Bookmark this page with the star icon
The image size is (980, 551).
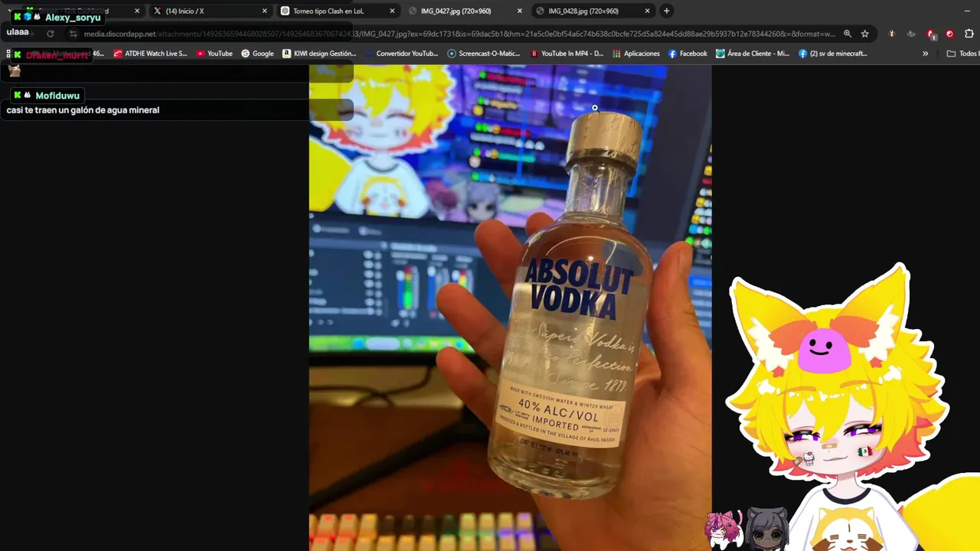pyautogui.click(x=865, y=34)
